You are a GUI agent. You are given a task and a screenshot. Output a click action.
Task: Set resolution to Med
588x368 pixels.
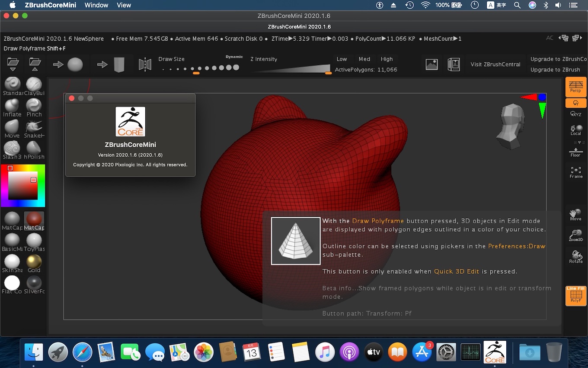coord(364,59)
